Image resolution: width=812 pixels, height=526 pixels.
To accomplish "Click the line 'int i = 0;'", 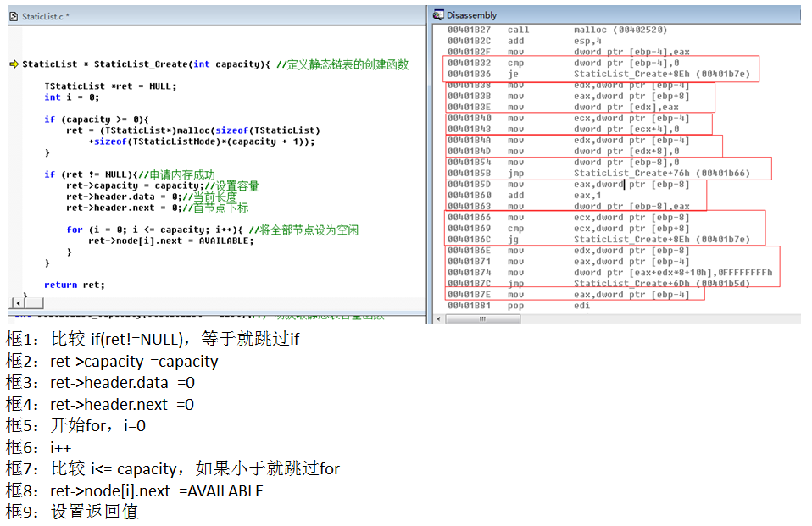I will 71,97.
